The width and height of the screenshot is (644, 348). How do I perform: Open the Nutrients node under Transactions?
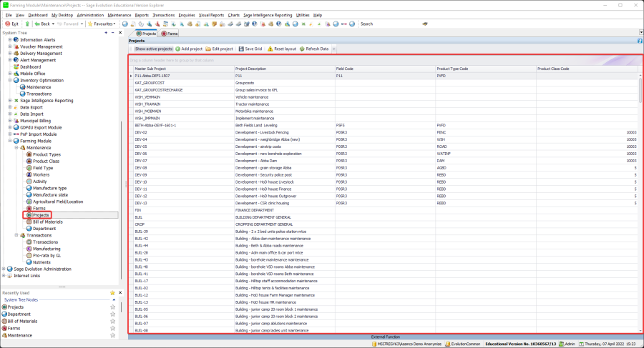click(42, 262)
